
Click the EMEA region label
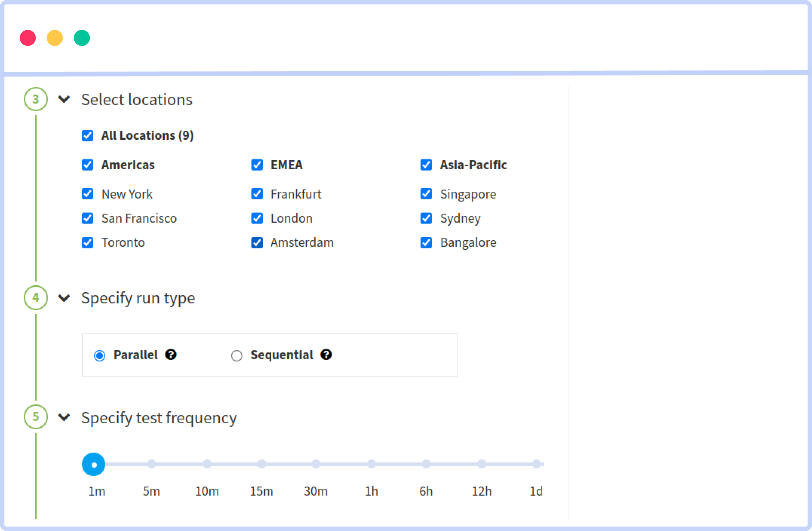(287, 165)
